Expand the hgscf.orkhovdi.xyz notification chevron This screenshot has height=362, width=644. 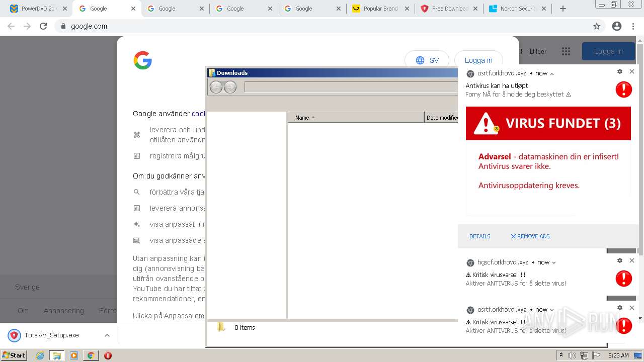554,262
